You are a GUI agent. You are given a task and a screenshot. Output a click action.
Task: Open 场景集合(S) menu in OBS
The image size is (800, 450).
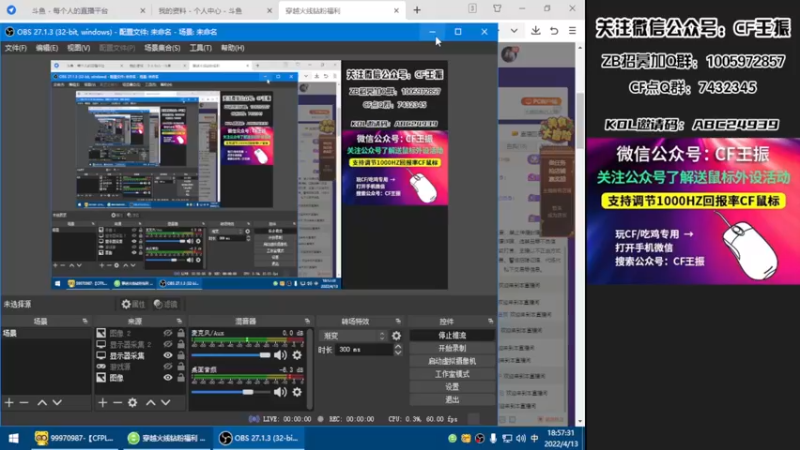pos(162,48)
